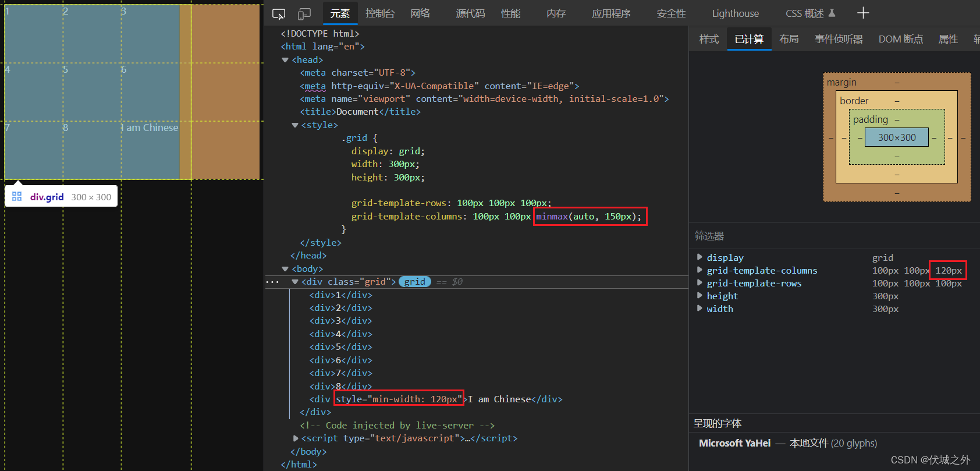The image size is (980, 471).
Task: Expand the computed height property
Action: [700, 295]
